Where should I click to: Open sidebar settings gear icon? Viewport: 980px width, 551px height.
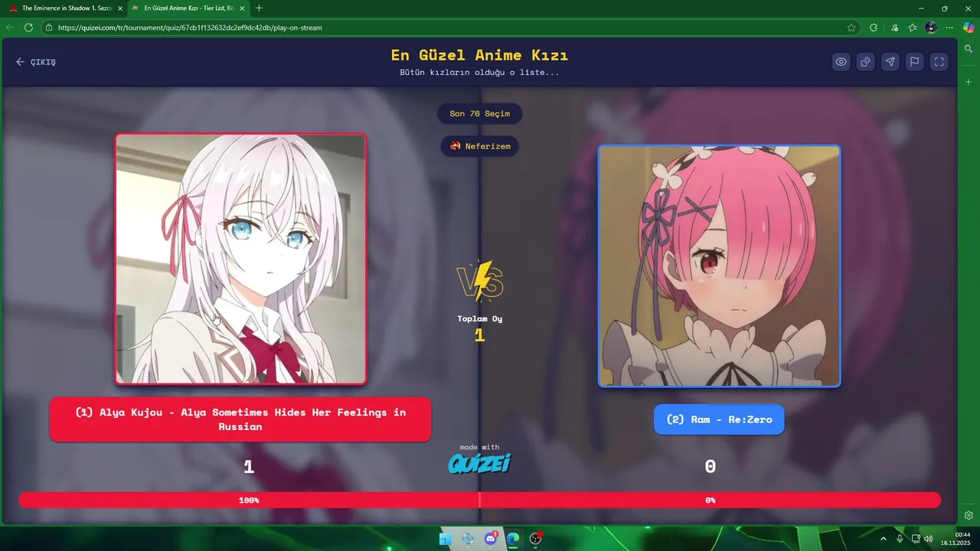[x=969, y=516]
